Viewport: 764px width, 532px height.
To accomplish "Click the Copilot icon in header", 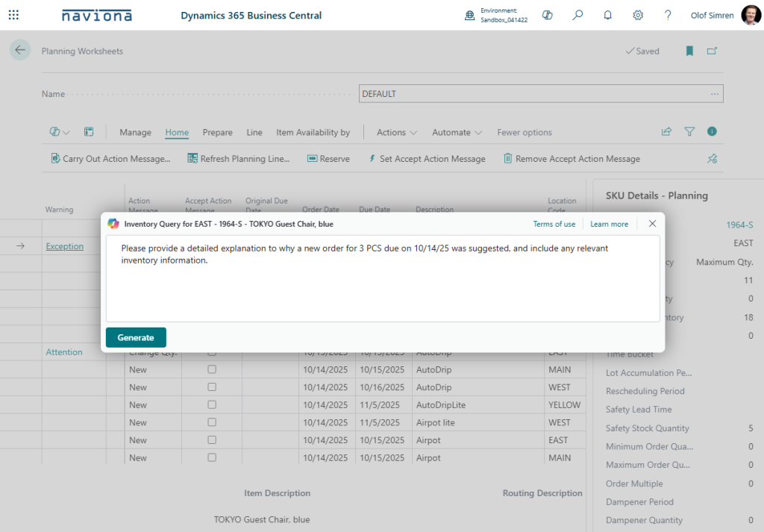I will point(547,15).
